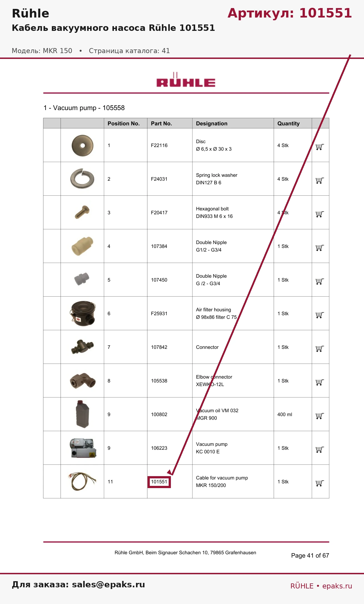Click the Rühle logo at page top
Image resolution: width=364 pixels, height=604 pixels.
186,80
